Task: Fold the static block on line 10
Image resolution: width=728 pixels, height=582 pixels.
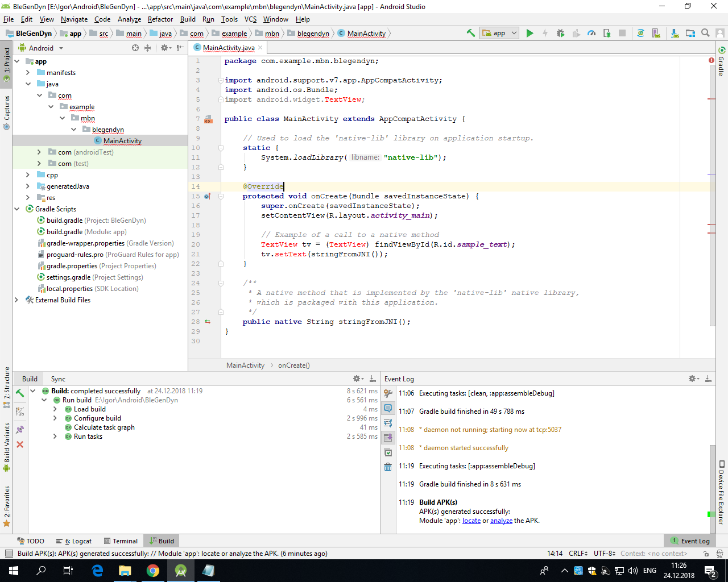Action: click(221, 148)
